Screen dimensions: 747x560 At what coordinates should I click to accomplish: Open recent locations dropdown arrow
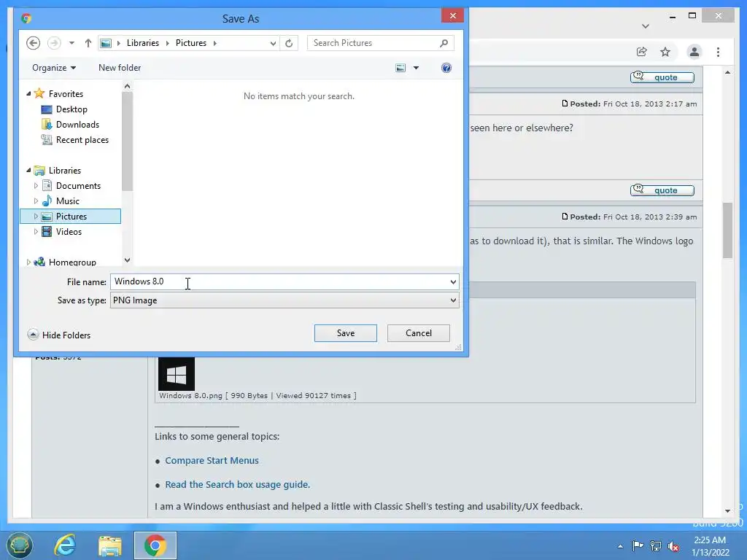[71, 43]
